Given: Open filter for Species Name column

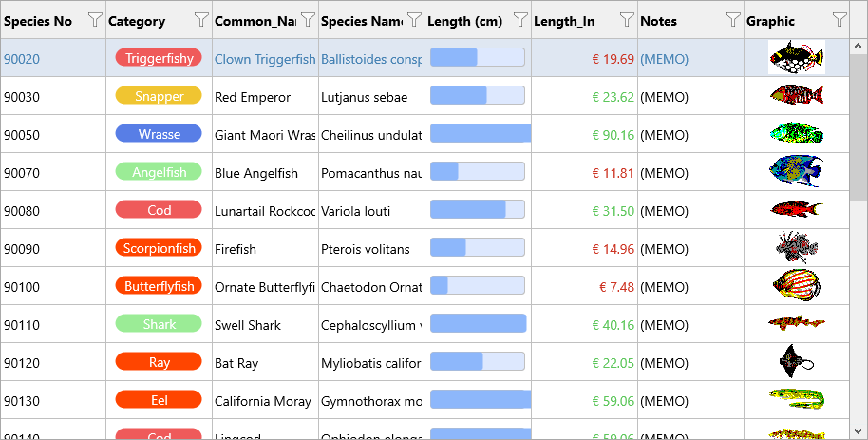Looking at the screenshot, I should (x=414, y=20).
